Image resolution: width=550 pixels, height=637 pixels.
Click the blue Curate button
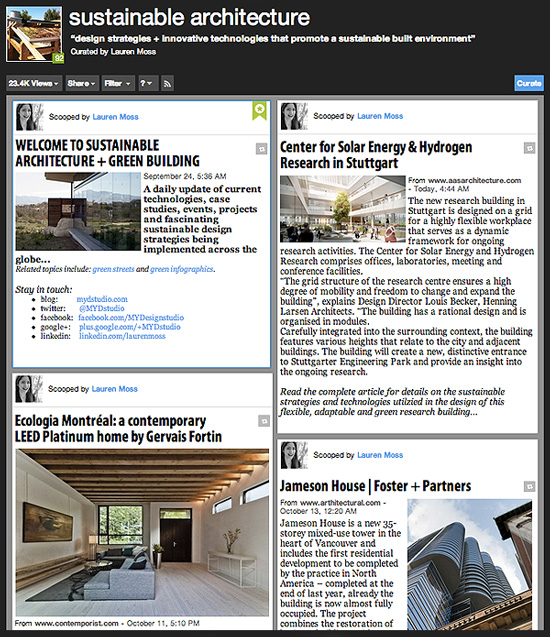coord(529,83)
